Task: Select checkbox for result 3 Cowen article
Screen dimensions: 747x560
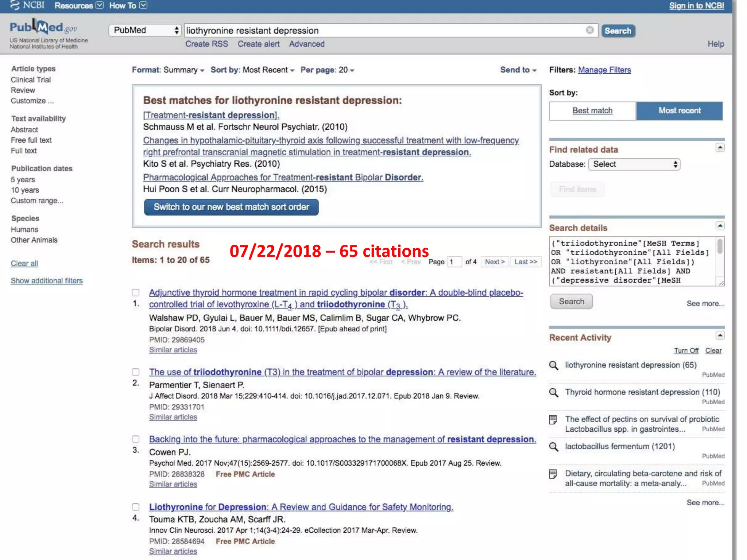Action: [136, 439]
